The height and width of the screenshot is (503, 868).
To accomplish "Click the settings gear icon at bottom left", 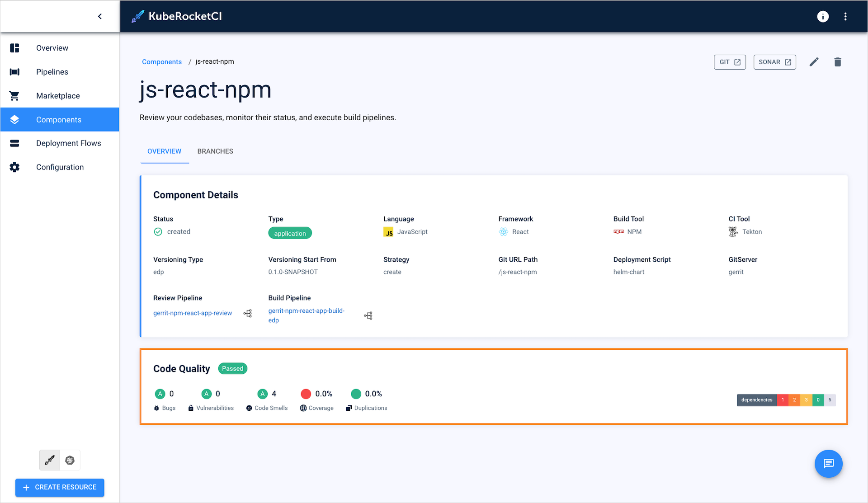I will (70, 460).
